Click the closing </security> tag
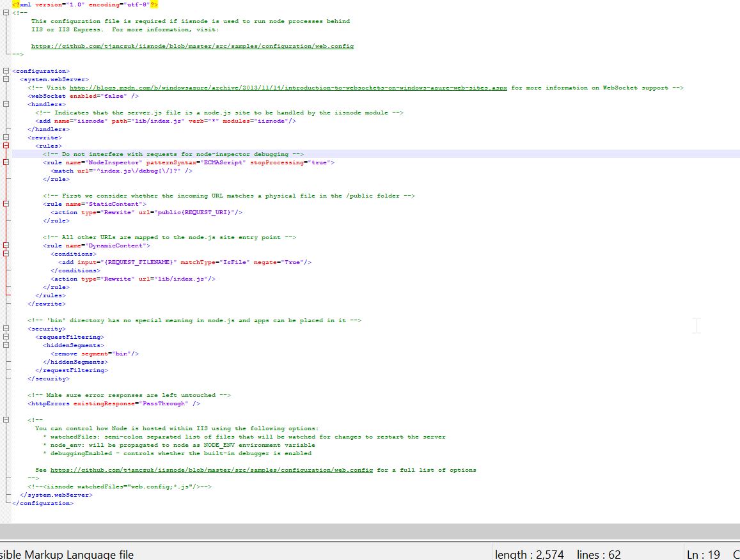This screenshot has width=740, height=560. point(49,378)
